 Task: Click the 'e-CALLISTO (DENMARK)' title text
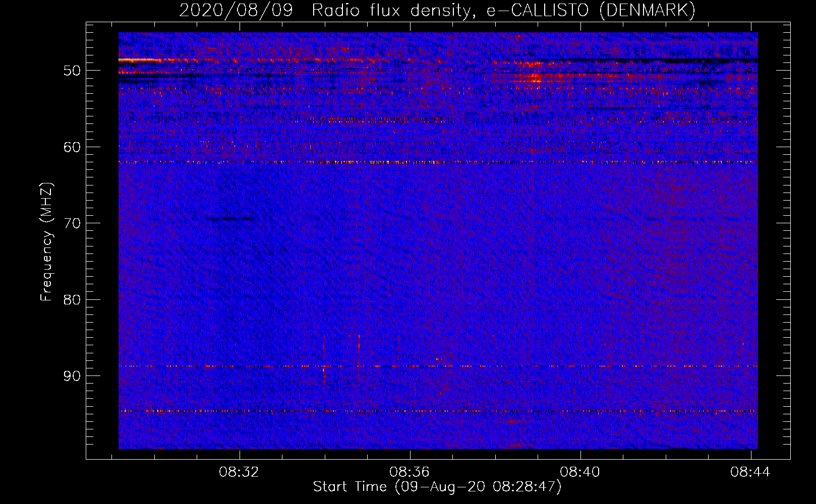591,11
